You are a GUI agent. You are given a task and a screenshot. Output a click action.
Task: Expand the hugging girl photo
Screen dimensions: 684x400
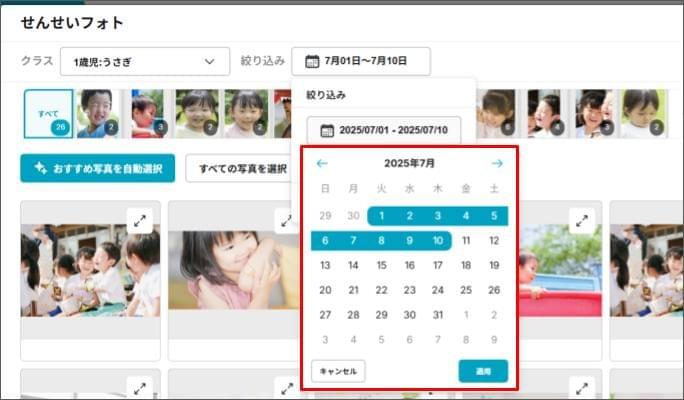[286, 221]
